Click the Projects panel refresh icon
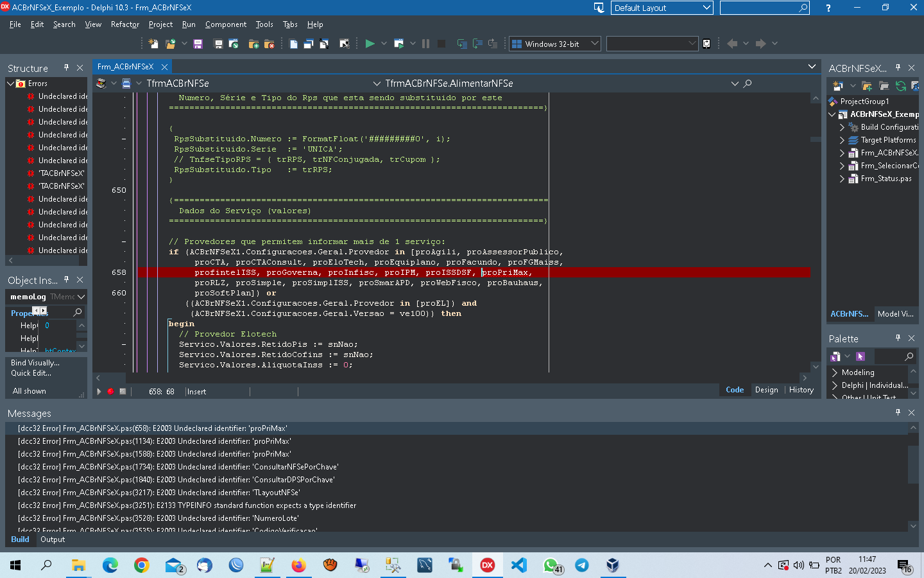Screen dimensions: 924x578 click(900, 85)
